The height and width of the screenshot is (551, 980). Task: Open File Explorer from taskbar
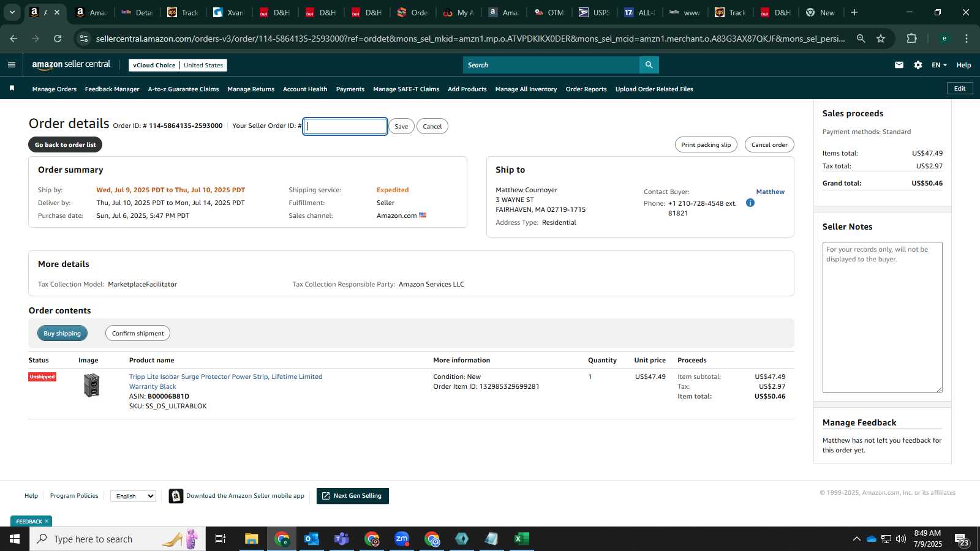252,539
